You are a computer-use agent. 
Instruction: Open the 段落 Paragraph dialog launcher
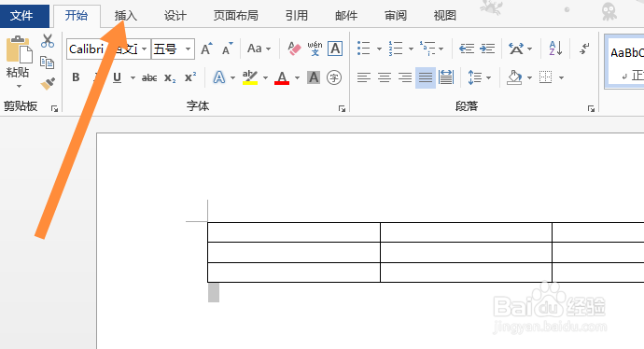click(591, 108)
